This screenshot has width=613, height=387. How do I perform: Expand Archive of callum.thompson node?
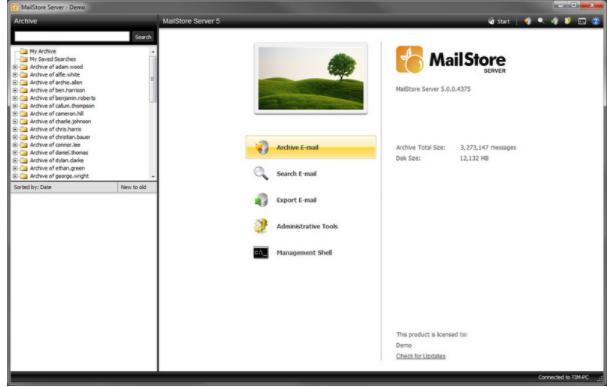15,106
